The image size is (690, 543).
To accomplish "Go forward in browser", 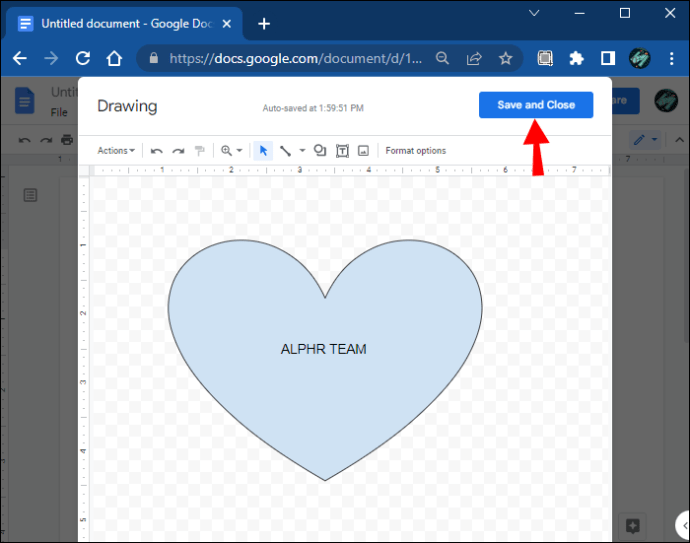I will pyautogui.click(x=51, y=58).
